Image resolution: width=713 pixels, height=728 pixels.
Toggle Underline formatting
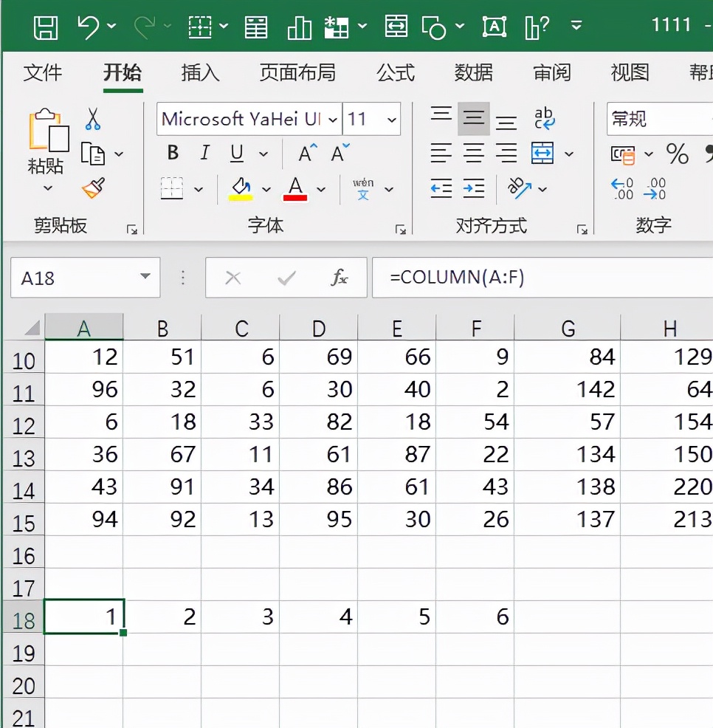point(237,154)
